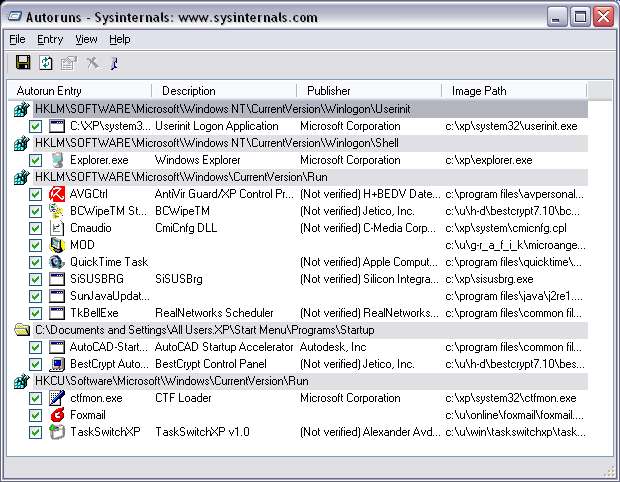Toggle the ctfmon.exe checkbox off

click(x=36, y=398)
